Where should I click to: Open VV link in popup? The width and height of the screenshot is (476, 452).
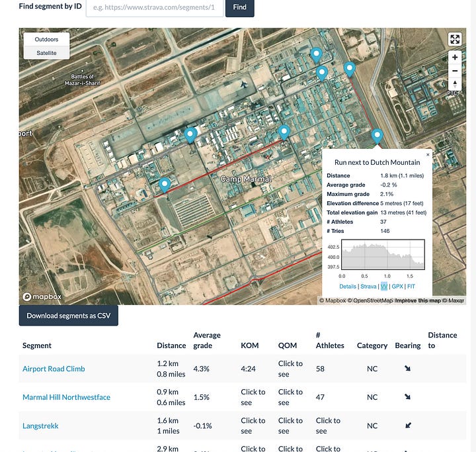click(383, 287)
